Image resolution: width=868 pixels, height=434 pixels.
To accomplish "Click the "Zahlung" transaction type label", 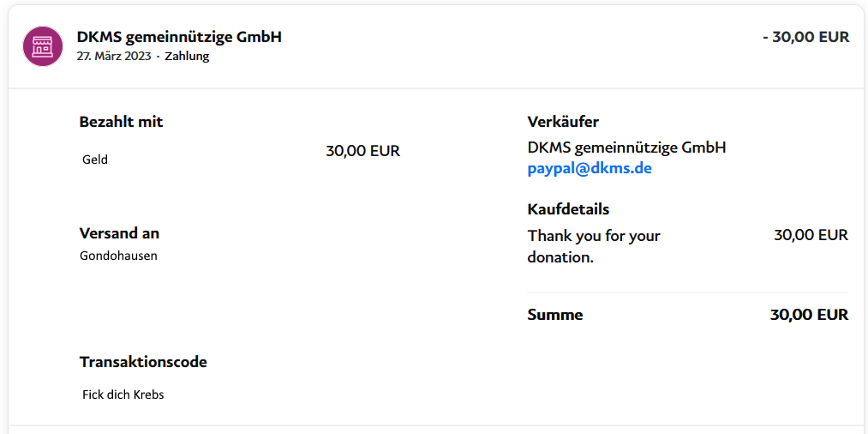I will (187, 57).
